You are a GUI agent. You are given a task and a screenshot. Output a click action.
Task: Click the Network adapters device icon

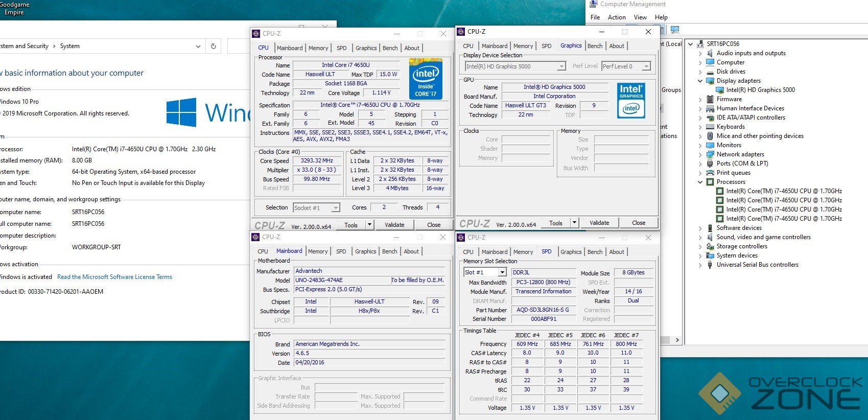(710, 154)
